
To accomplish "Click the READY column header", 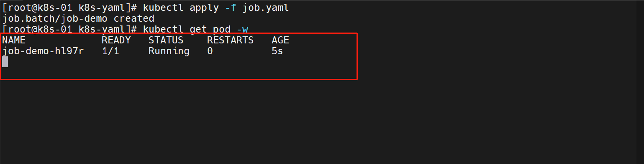I will [x=116, y=40].
